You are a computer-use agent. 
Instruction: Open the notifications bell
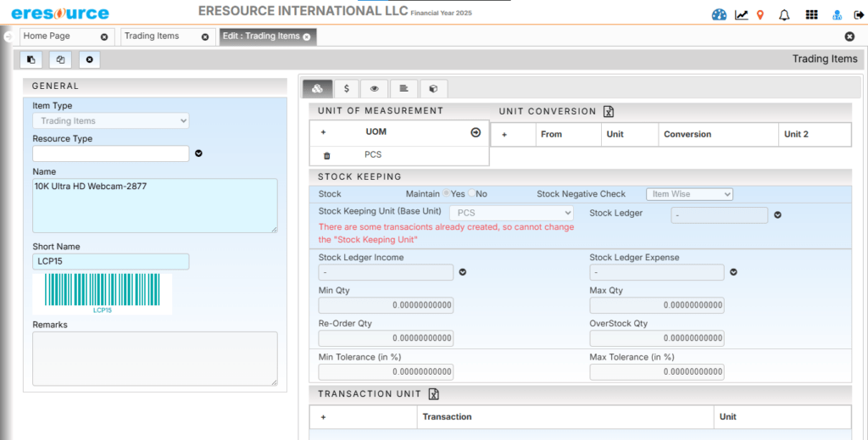click(784, 14)
